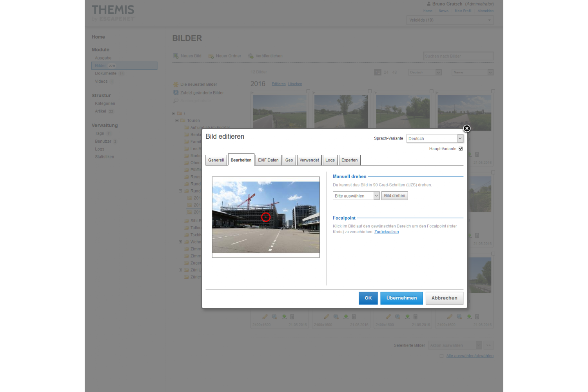The width and height of the screenshot is (588, 392).
Task: Click the Neuer Ordner folder icon
Action: tap(211, 56)
